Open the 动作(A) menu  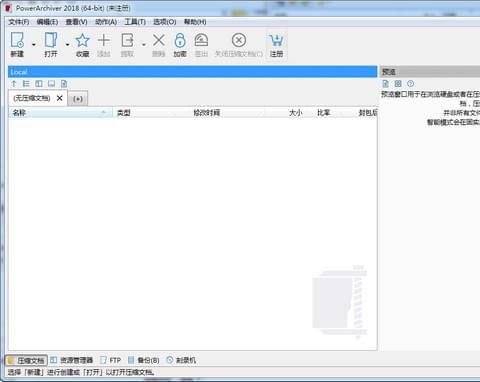tap(106, 22)
